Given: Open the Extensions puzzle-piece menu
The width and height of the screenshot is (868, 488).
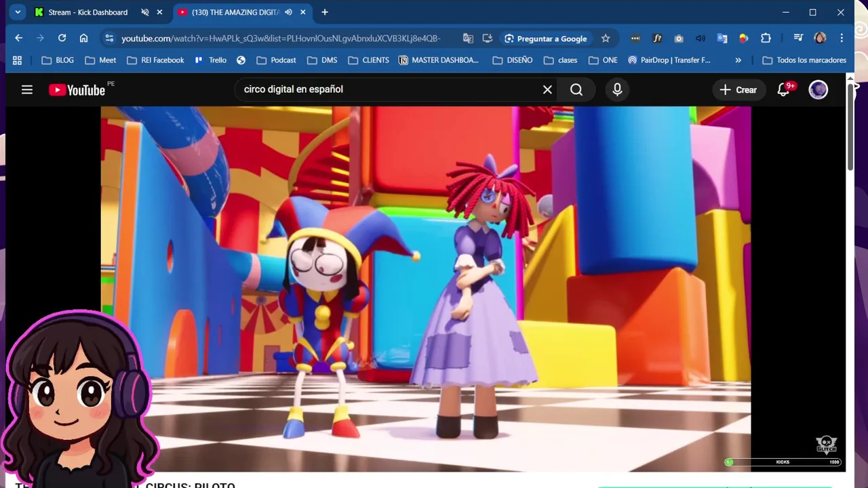Looking at the screenshot, I should point(766,39).
